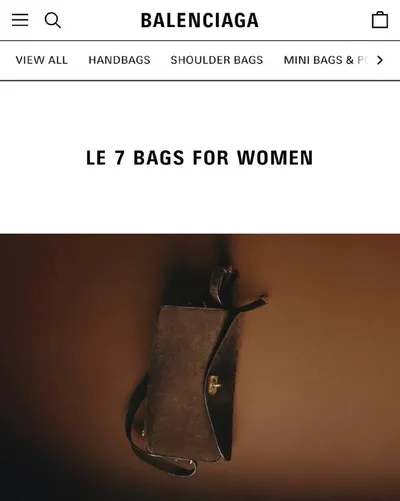Open the Le 7 bag hero image
Screen dimensions: 400x501
coord(200,367)
